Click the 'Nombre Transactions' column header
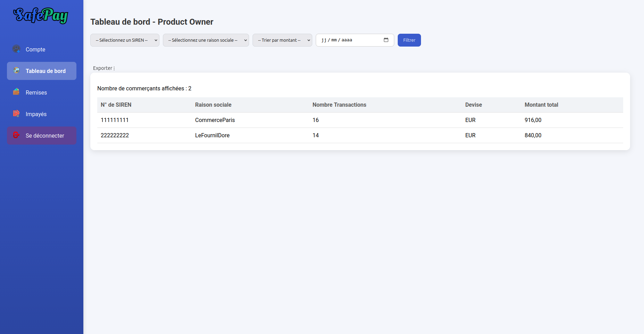644x334 pixels. [339, 105]
